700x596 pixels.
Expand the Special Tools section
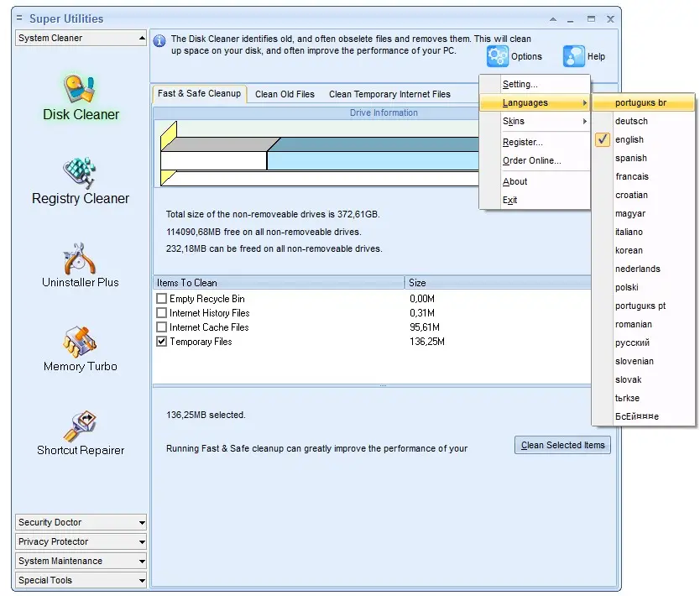81,580
